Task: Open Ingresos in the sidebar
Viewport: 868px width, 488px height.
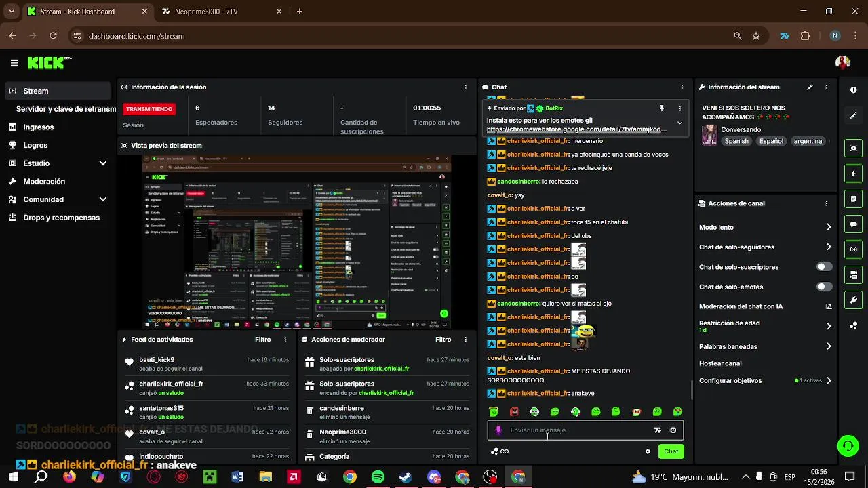Action: (39, 127)
